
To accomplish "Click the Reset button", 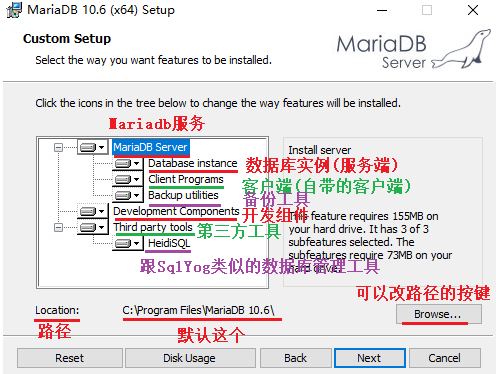I will click(70, 358).
